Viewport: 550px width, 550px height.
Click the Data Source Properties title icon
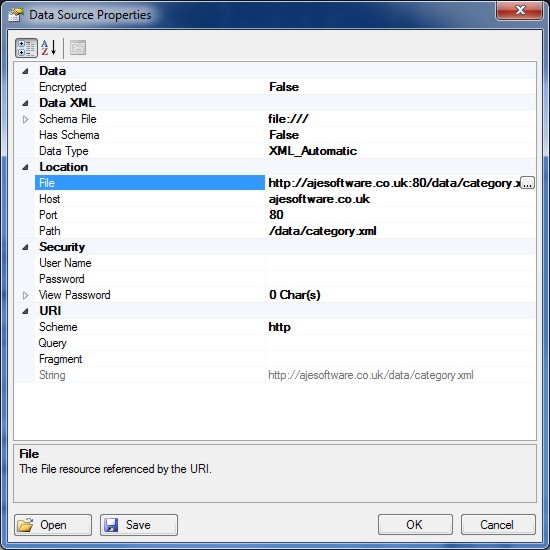[x=16, y=15]
